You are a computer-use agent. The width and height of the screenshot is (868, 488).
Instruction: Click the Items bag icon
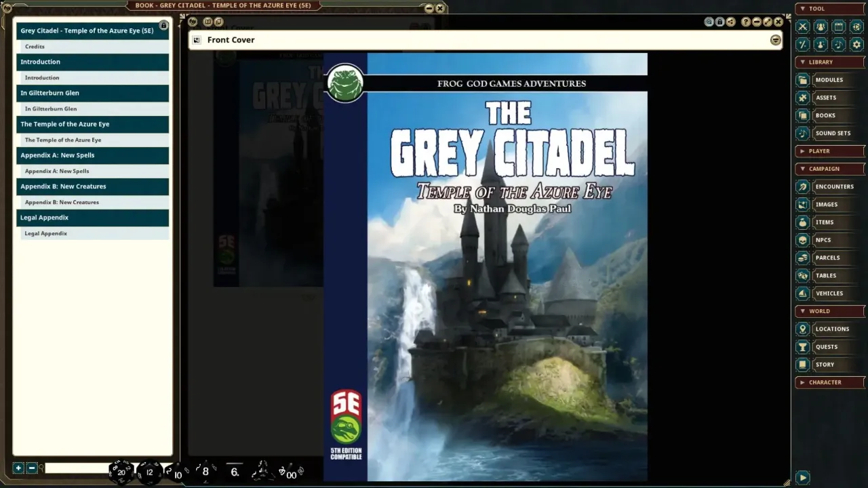tap(803, 222)
